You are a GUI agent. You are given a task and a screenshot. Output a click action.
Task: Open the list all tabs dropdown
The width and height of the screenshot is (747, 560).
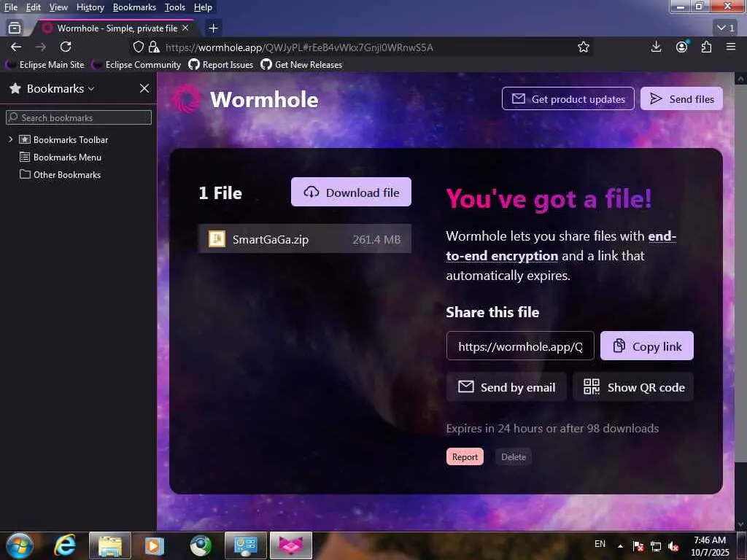coord(726,28)
